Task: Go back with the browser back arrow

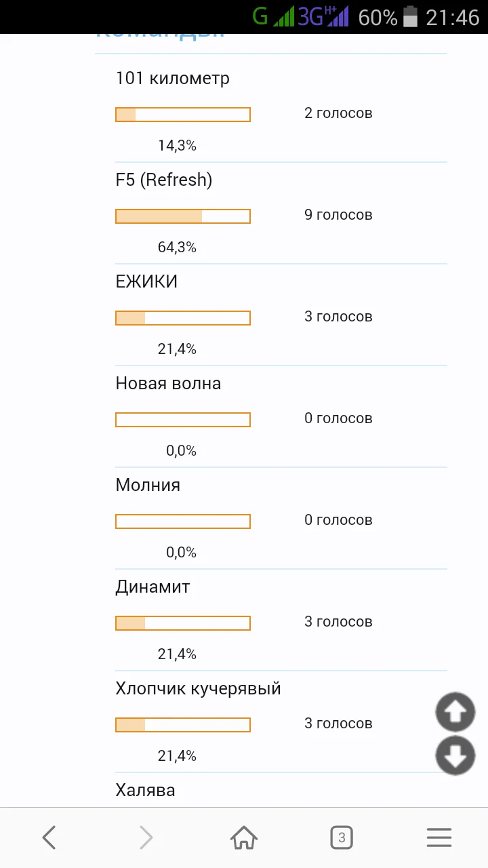Action: click(x=49, y=838)
